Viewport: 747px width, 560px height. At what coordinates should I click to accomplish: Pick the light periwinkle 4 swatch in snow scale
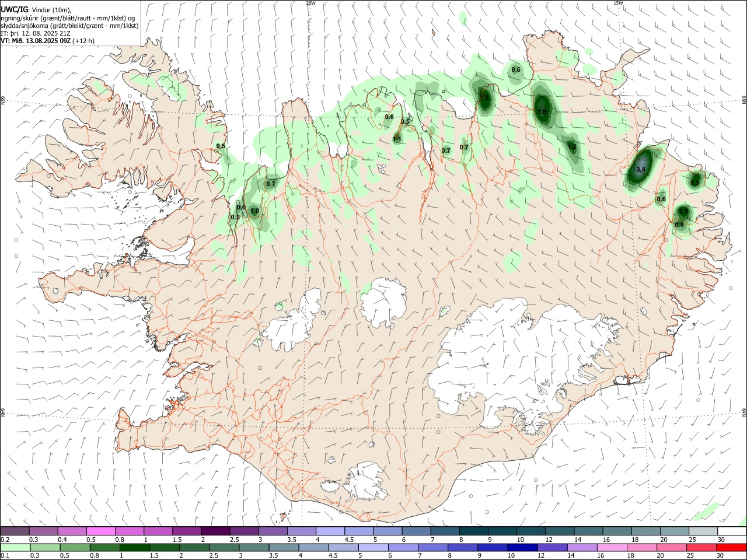point(330,531)
